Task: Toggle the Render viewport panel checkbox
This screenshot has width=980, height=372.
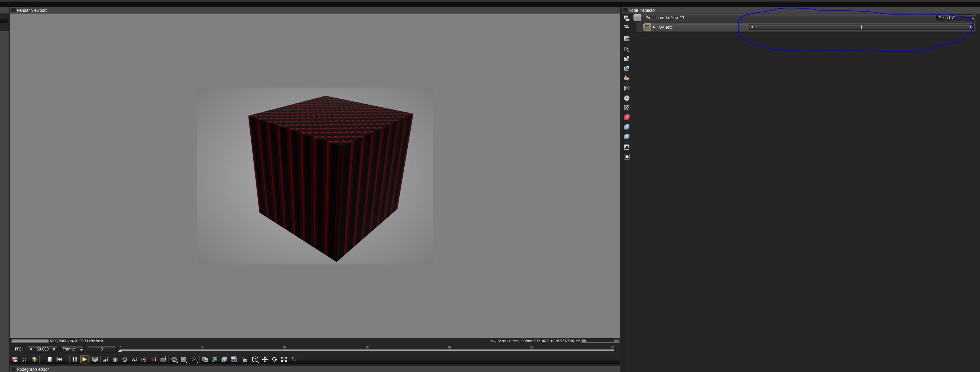Action: pos(13,10)
